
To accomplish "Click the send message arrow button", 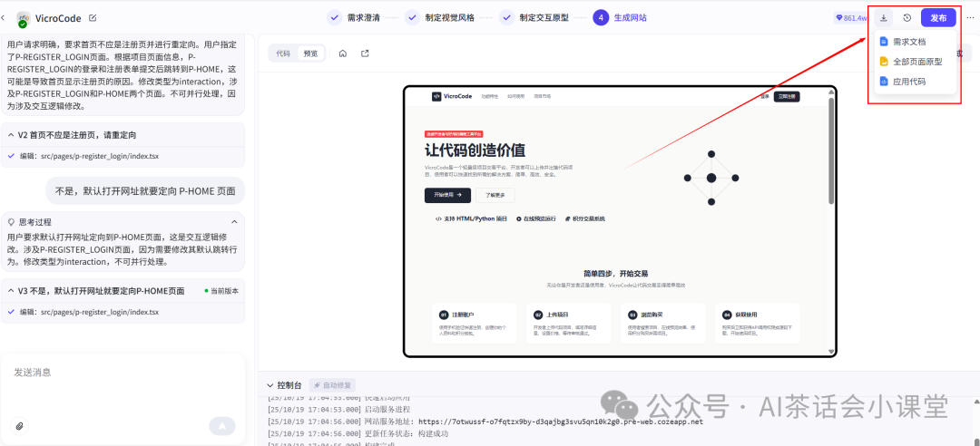I will (222, 426).
